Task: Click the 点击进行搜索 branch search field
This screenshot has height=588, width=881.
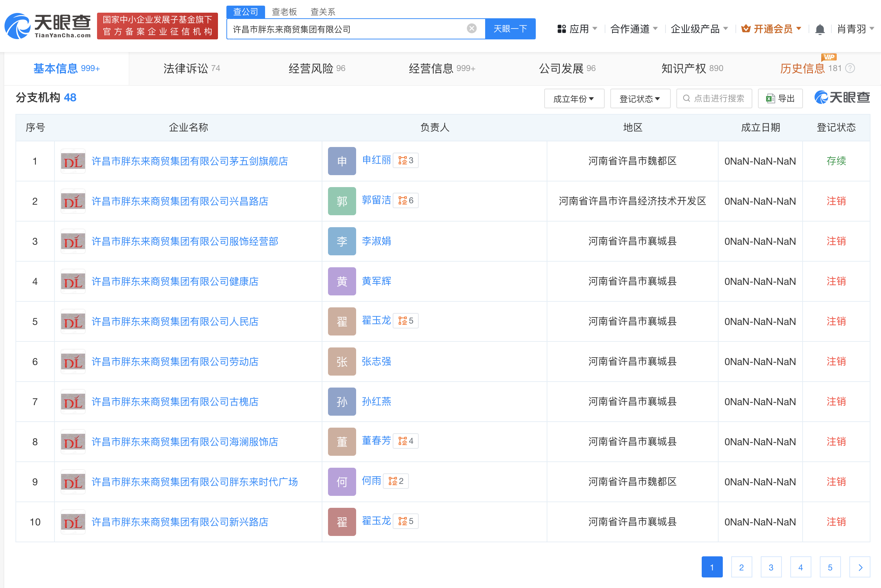Action: coord(714,98)
